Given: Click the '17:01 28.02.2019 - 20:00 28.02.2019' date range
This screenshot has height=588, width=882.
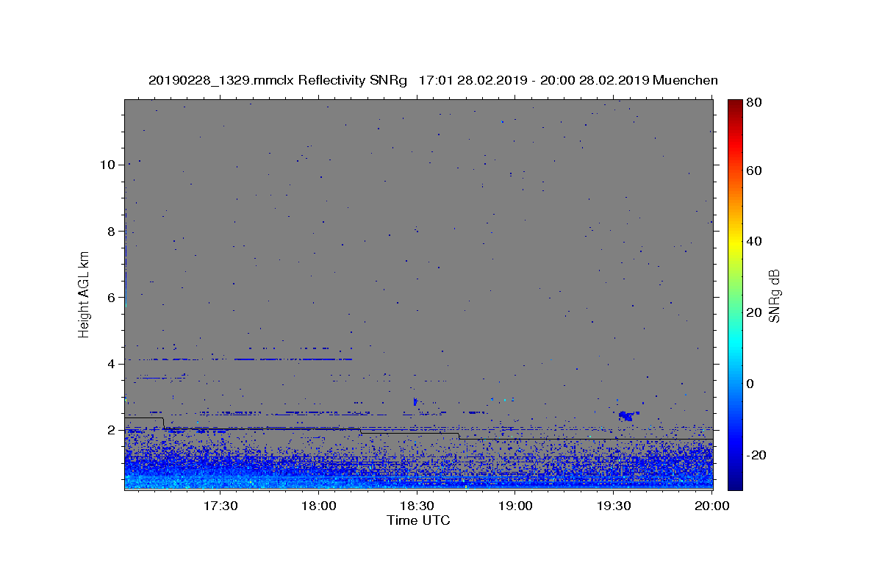Looking at the screenshot, I should click(533, 80).
